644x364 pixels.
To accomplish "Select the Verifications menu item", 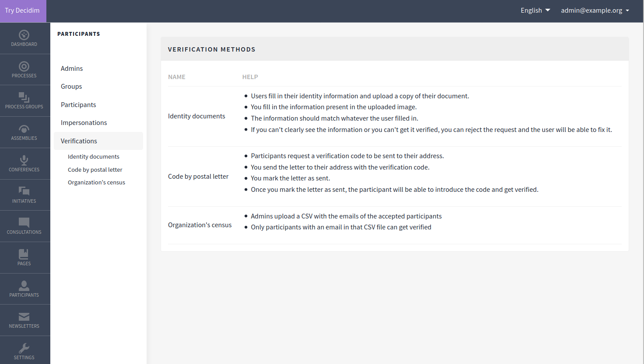I will [x=79, y=141].
